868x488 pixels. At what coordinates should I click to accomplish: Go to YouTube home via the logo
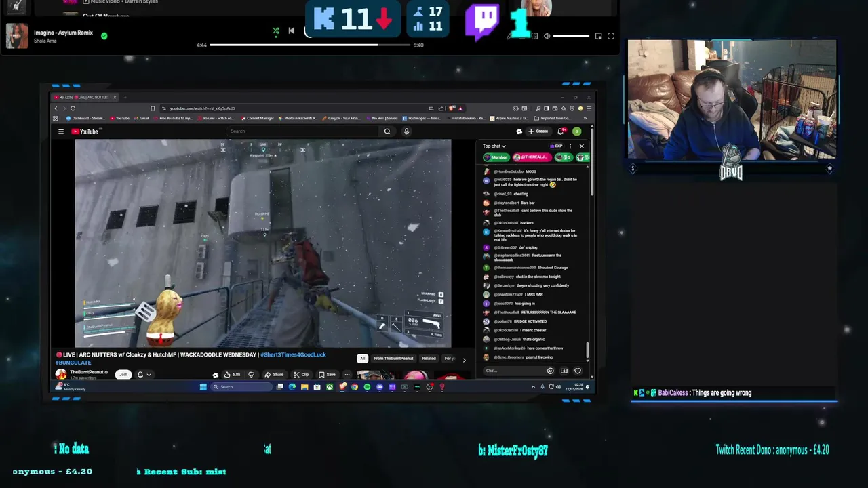point(86,131)
